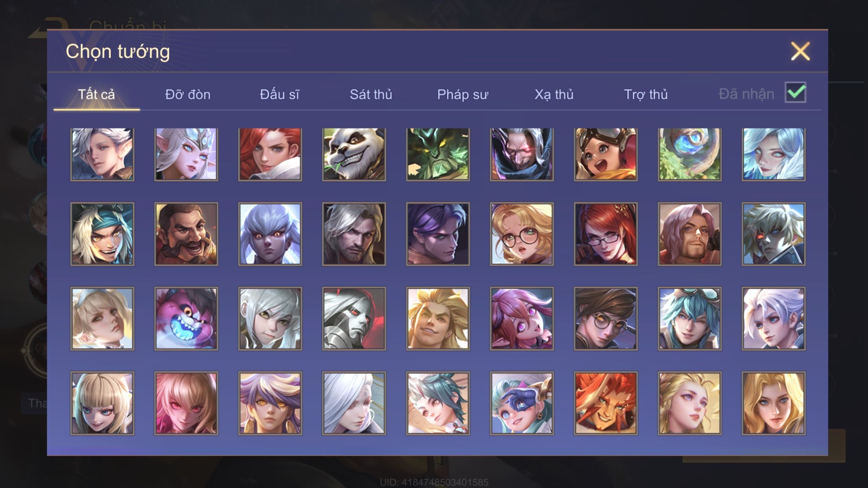Image resolution: width=868 pixels, height=488 pixels.
Task: Switch to the Đấu sĩ tab
Action: 280,94
